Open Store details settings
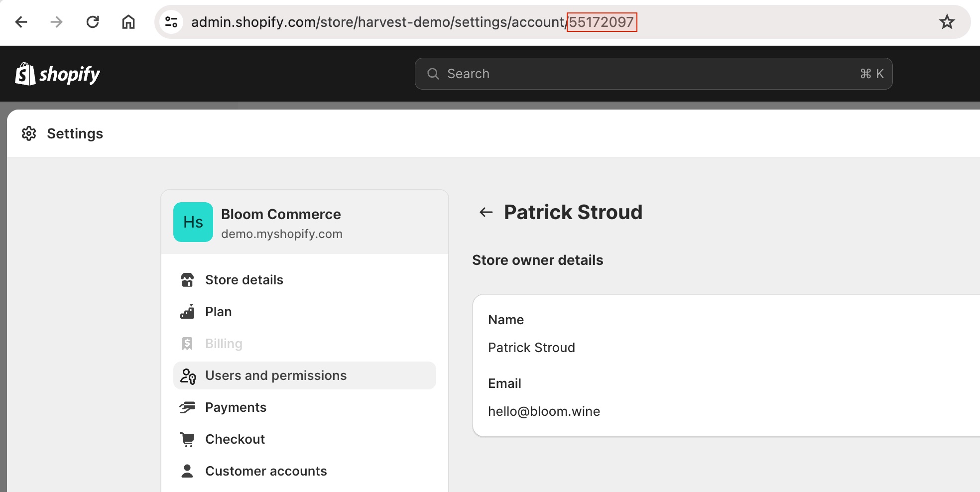The width and height of the screenshot is (980, 492). click(244, 280)
